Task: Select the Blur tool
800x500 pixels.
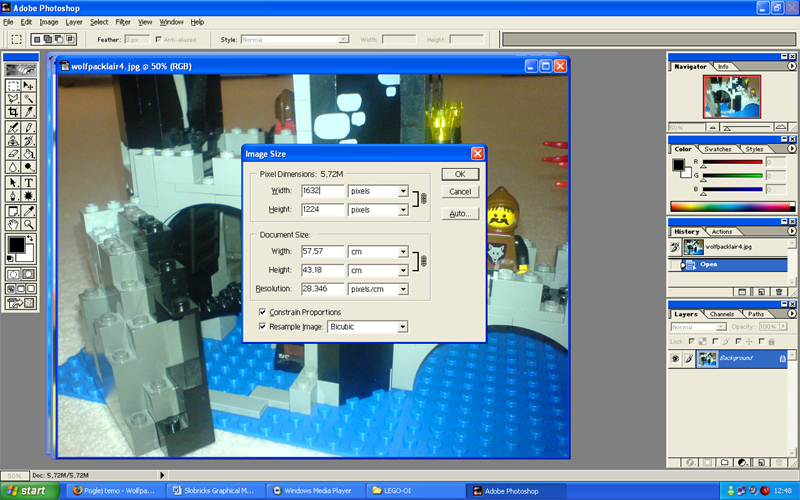Action: [x=13, y=167]
